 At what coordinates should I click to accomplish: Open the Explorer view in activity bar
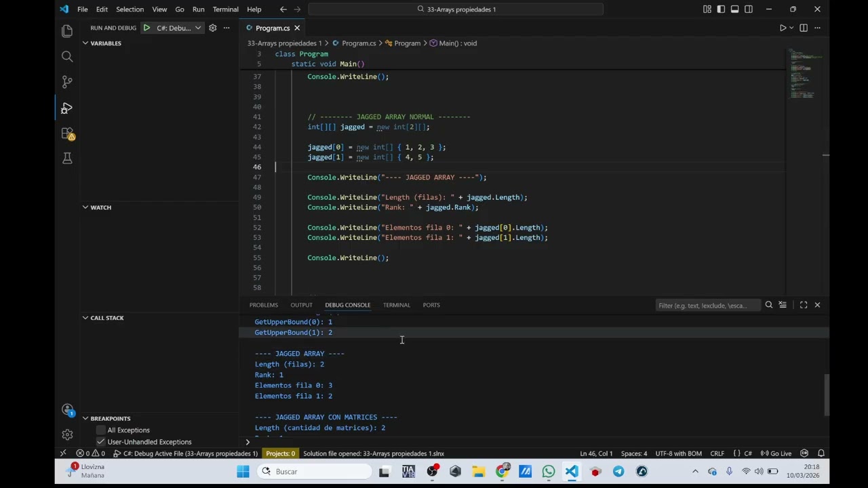click(x=67, y=31)
